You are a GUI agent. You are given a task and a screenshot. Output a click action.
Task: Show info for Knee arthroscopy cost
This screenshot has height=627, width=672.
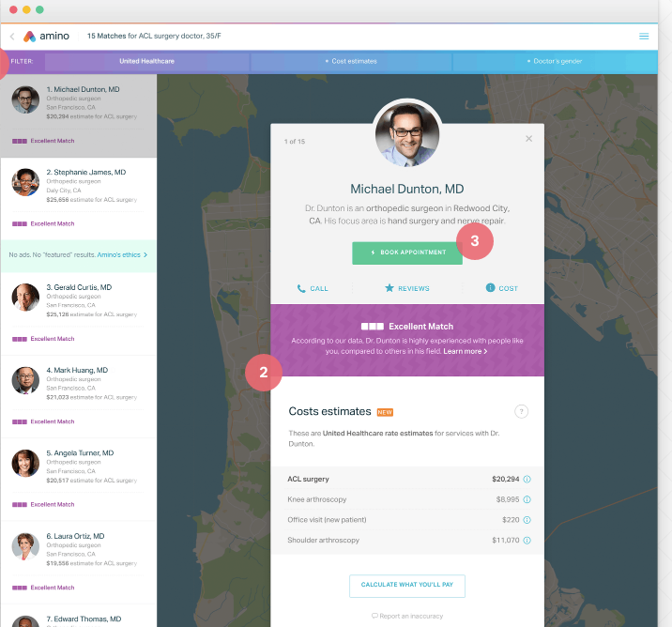click(527, 499)
